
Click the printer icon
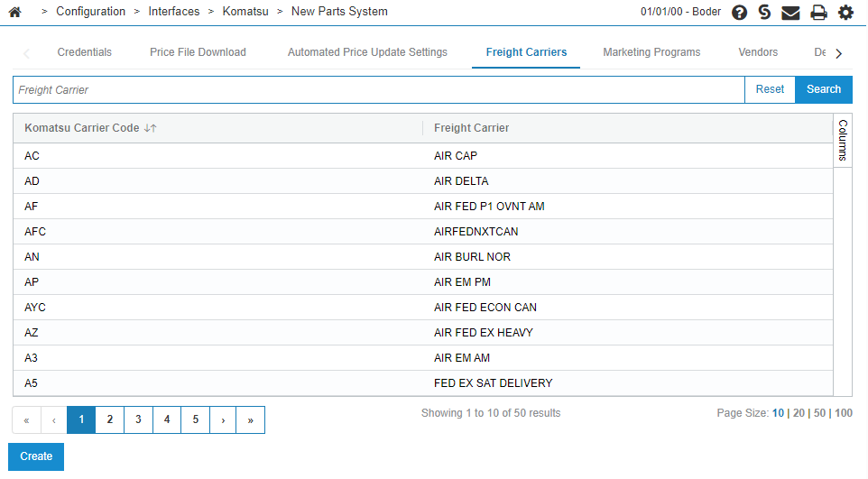coord(818,13)
